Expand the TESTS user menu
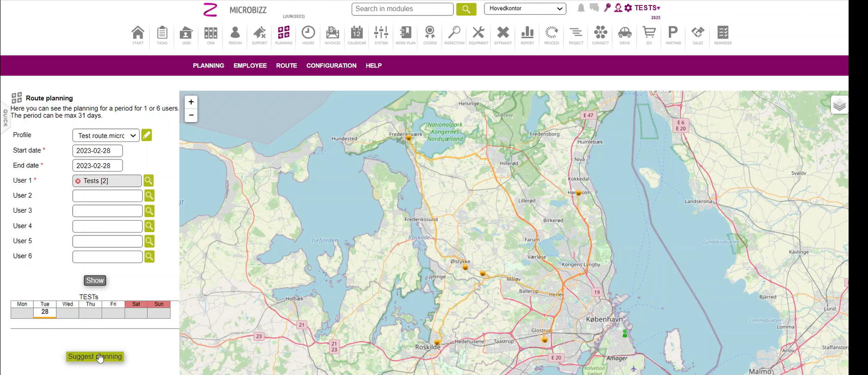868x375 pixels. [x=647, y=8]
